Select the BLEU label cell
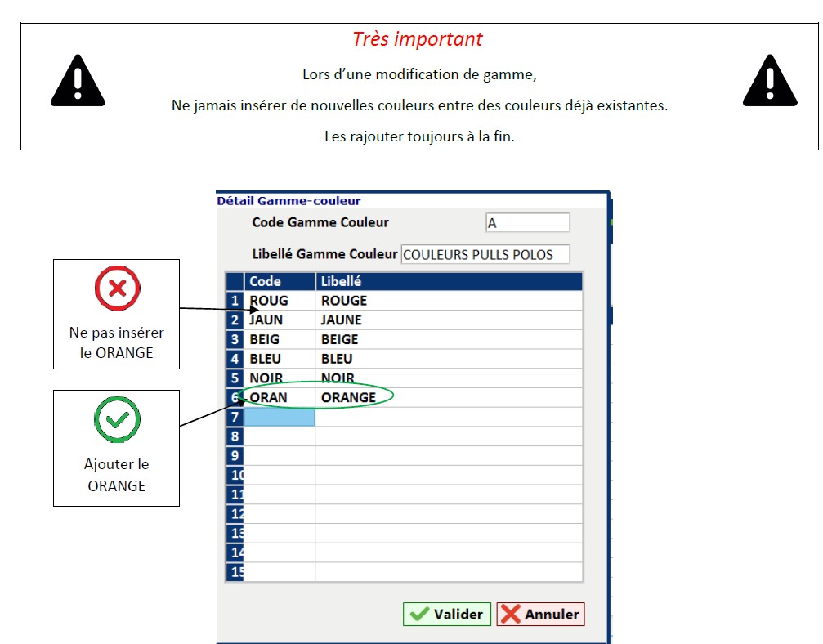Screen dimensions: 823x644 pos(448,359)
